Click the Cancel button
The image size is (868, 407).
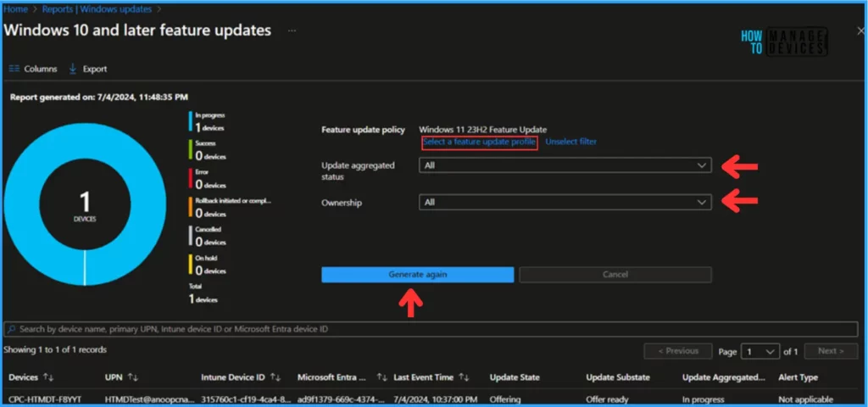(x=615, y=275)
